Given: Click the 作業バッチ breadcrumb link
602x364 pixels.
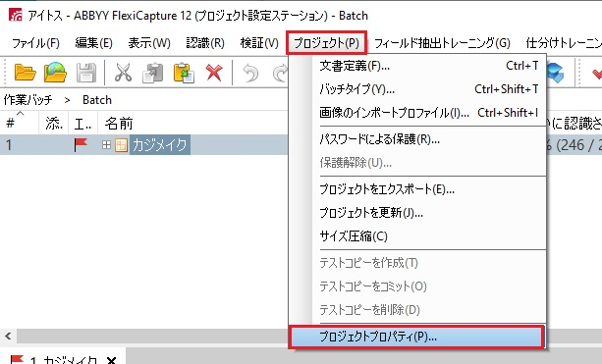Looking at the screenshot, I should point(27,100).
